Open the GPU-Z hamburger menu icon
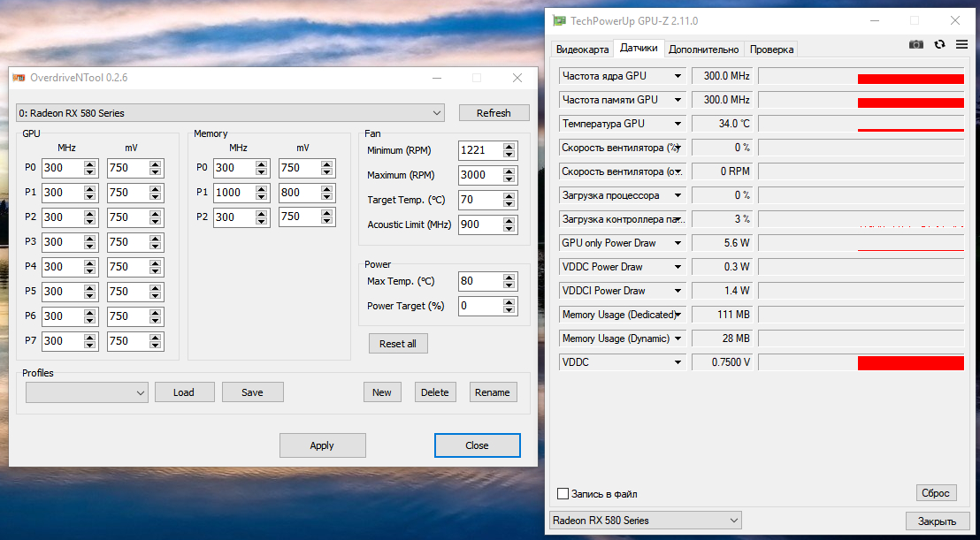 pos(962,44)
